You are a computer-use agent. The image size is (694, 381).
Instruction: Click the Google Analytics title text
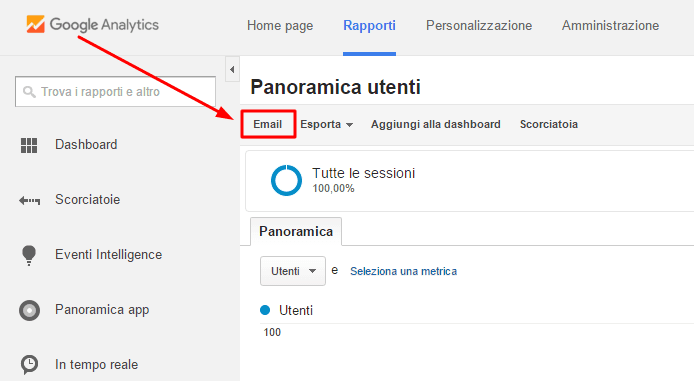coord(104,25)
